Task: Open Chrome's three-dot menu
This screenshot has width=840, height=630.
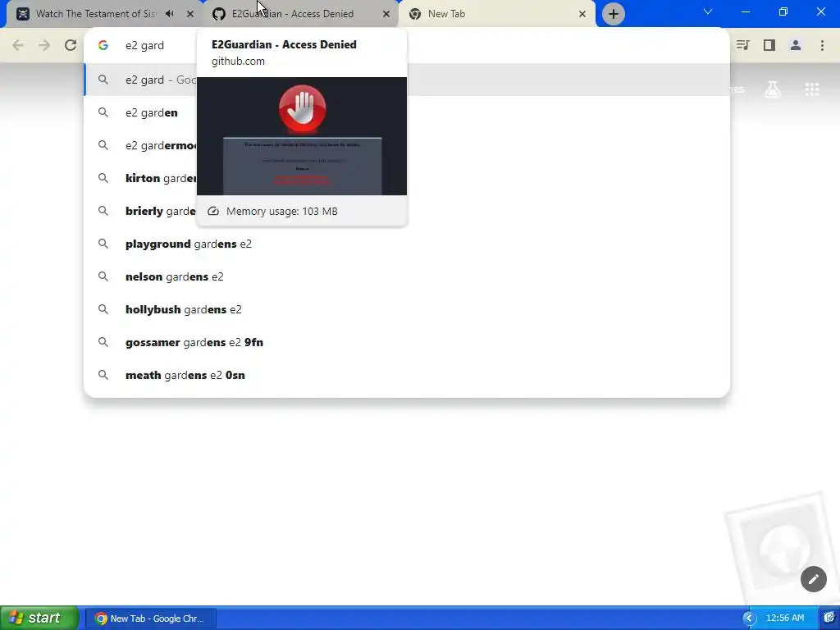Action: click(x=822, y=46)
